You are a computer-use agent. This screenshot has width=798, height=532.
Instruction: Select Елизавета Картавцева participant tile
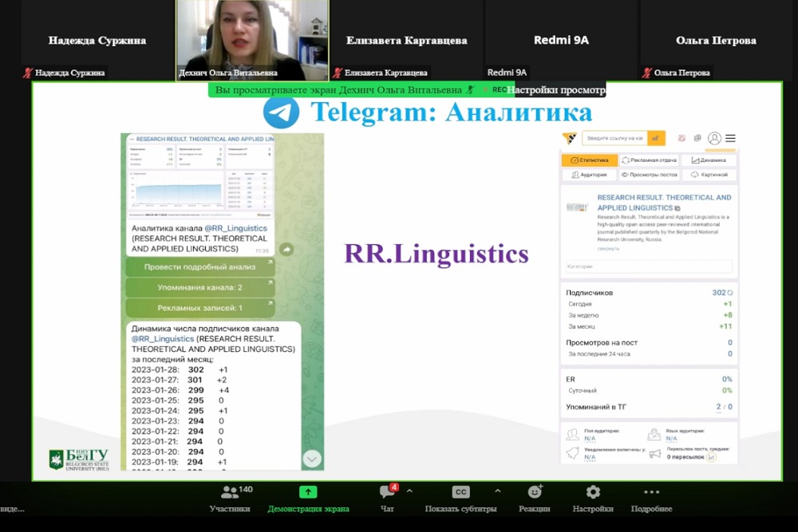(x=407, y=40)
